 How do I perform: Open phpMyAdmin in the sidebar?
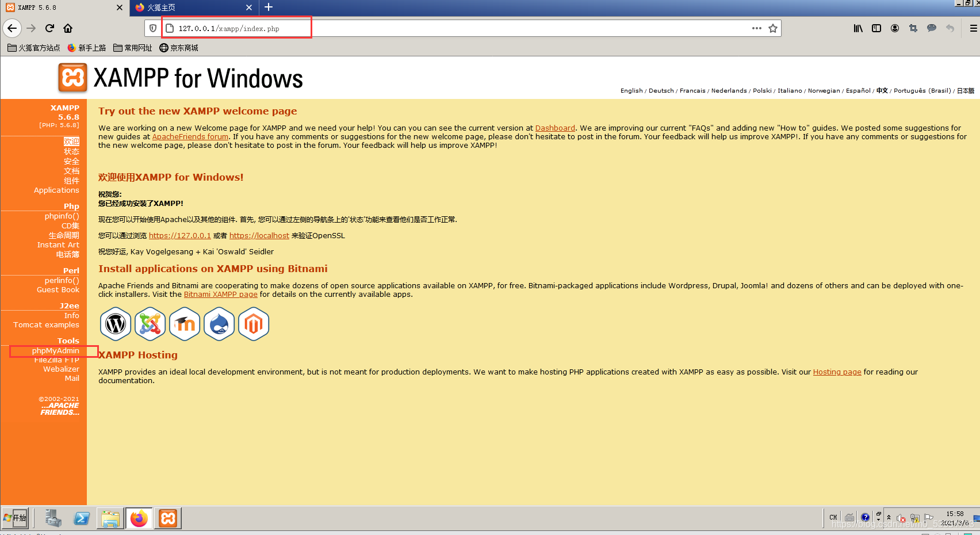click(x=55, y=350)
